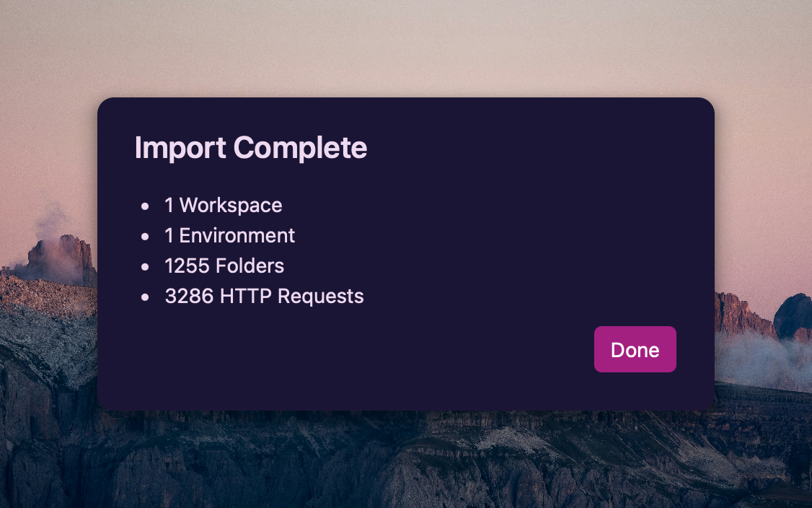
Task: Click the bullet beside 1 Workspace
Action: pos(145,206)
